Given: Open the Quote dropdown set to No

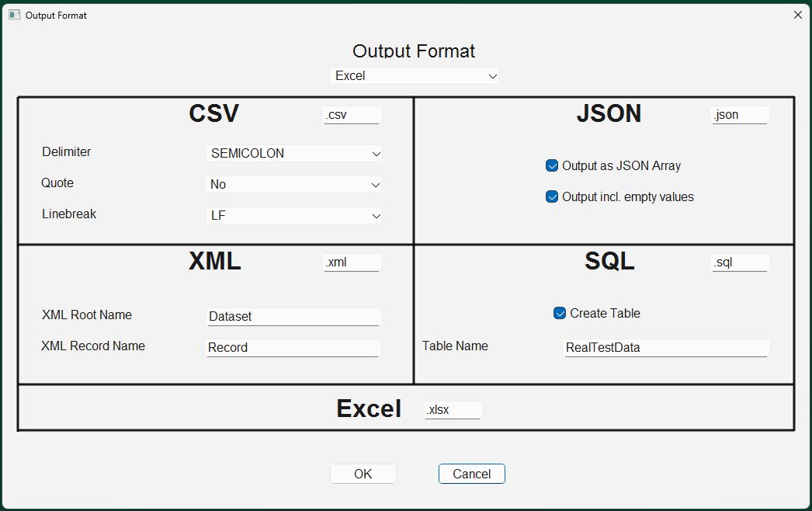Looking at the screenshot, I should tap(293, 185).
